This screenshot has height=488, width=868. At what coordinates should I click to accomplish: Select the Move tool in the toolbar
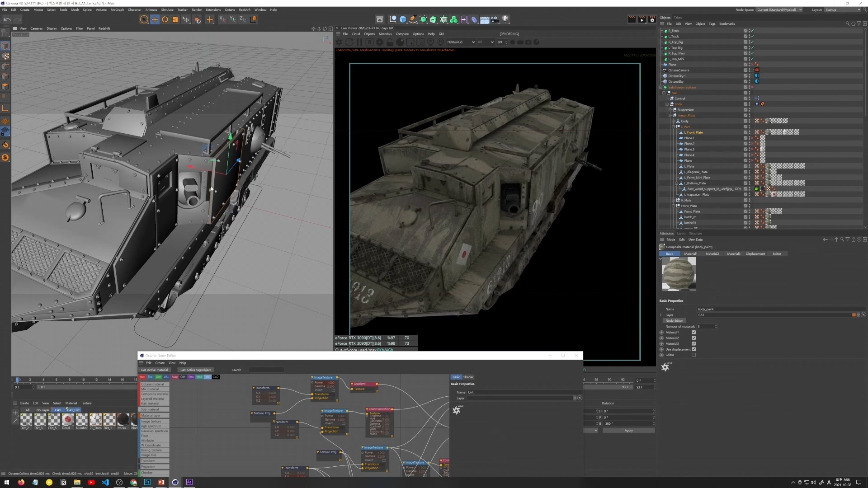pyautogui.click(x=155, y=19)
